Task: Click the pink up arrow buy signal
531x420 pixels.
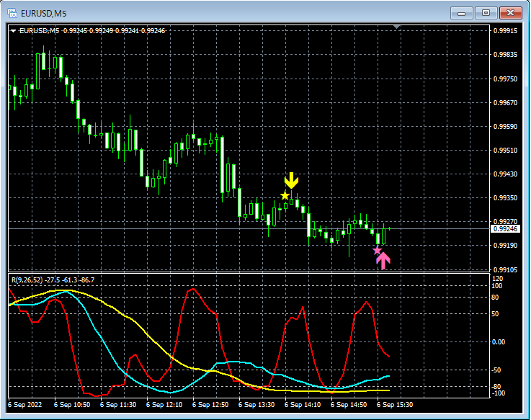Action: tap(383, 261)
